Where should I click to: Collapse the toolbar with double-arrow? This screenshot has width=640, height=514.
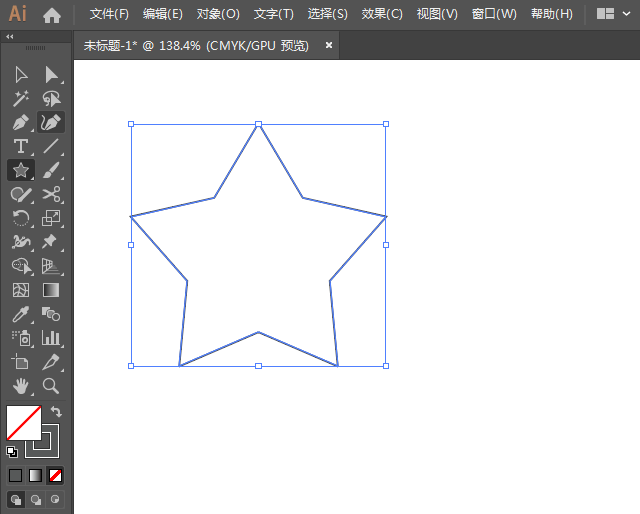10,37
